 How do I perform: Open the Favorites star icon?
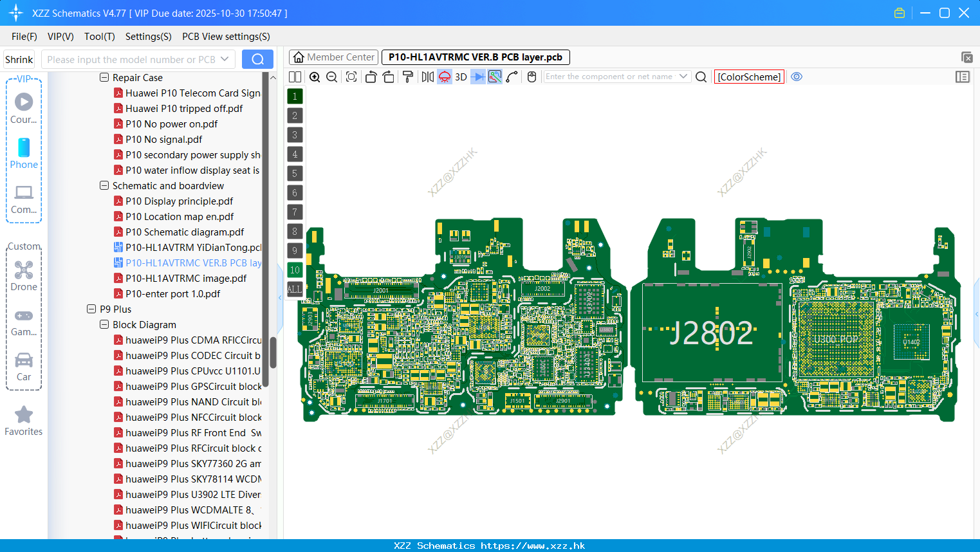(24, 421)
